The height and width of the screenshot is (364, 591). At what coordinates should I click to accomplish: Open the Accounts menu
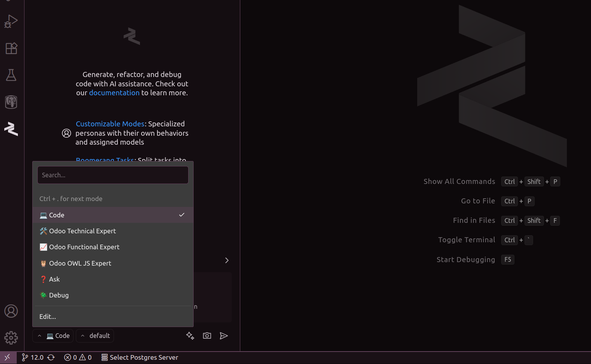pos(11,311)
